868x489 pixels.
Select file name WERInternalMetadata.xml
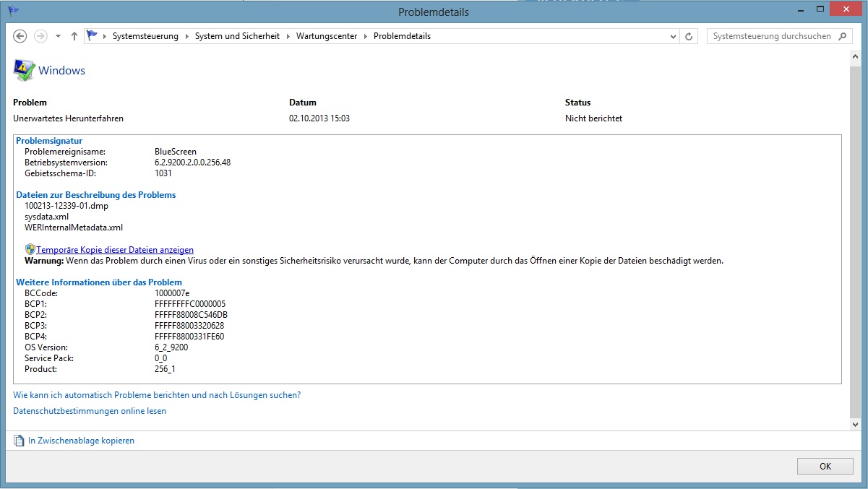click(74, 228)
